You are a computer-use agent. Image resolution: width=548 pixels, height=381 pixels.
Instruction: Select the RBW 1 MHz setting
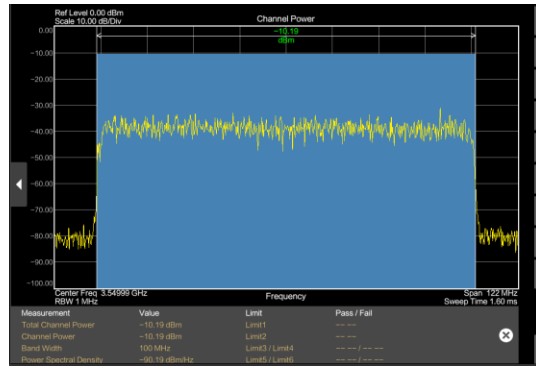pos(76,301)
